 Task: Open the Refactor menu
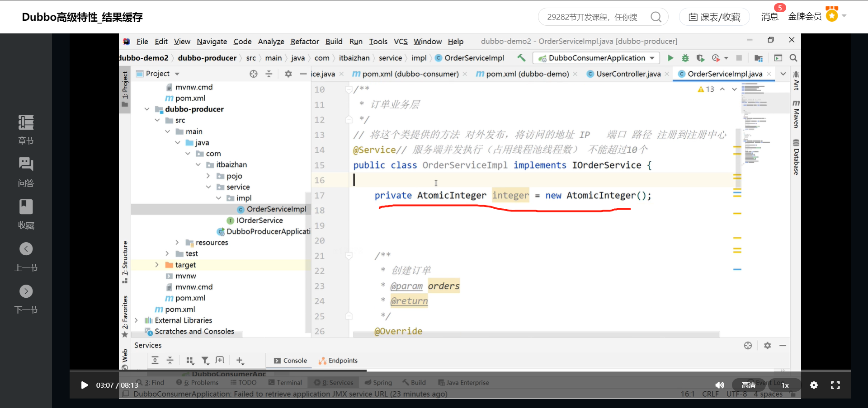click(x=305, y=42)
